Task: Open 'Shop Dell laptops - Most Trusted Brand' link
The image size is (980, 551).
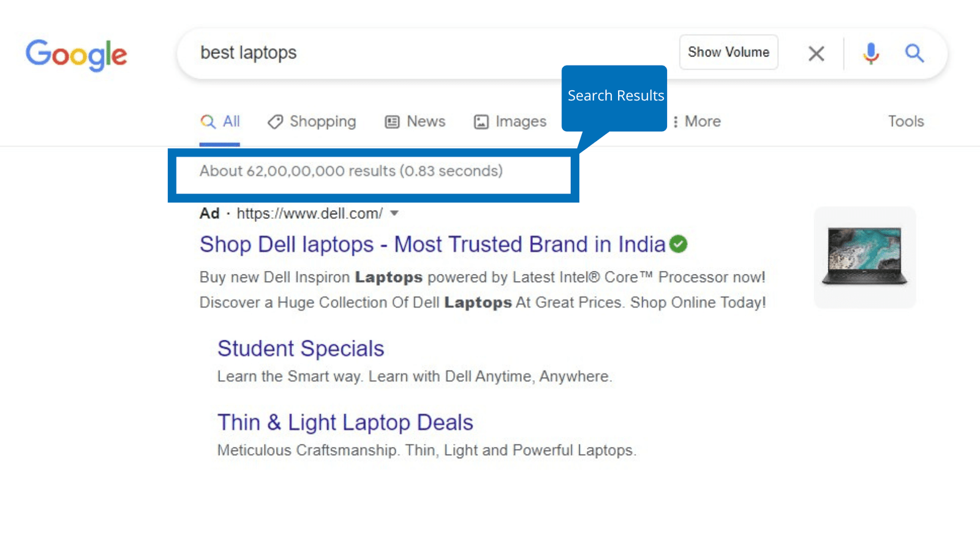Action: click(432, 244)
